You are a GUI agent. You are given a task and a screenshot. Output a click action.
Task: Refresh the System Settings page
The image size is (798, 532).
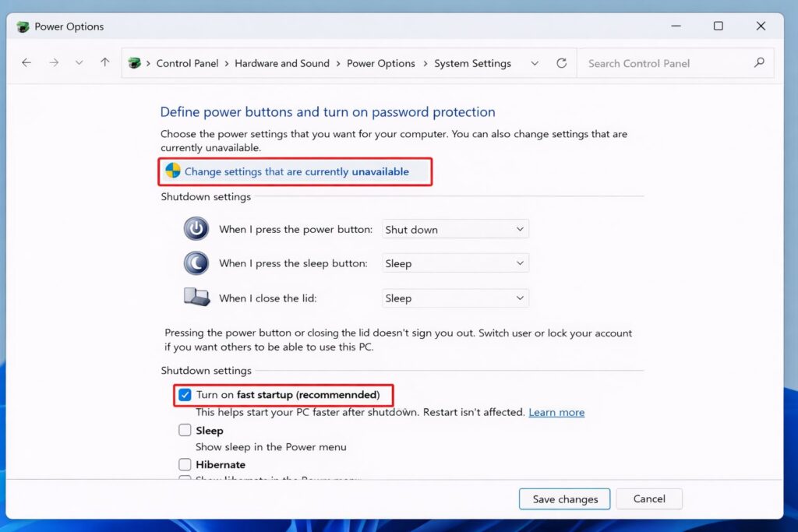(x=562, y=63)
